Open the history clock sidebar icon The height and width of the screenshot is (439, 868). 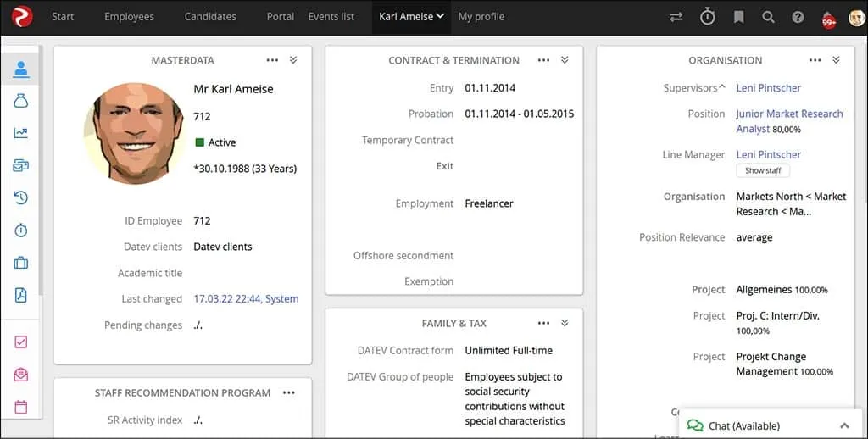pyautogui.click(x=21, y=197)
